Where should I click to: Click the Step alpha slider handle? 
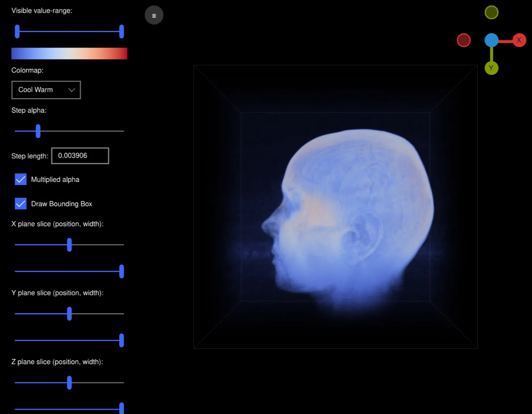point(38,131)
